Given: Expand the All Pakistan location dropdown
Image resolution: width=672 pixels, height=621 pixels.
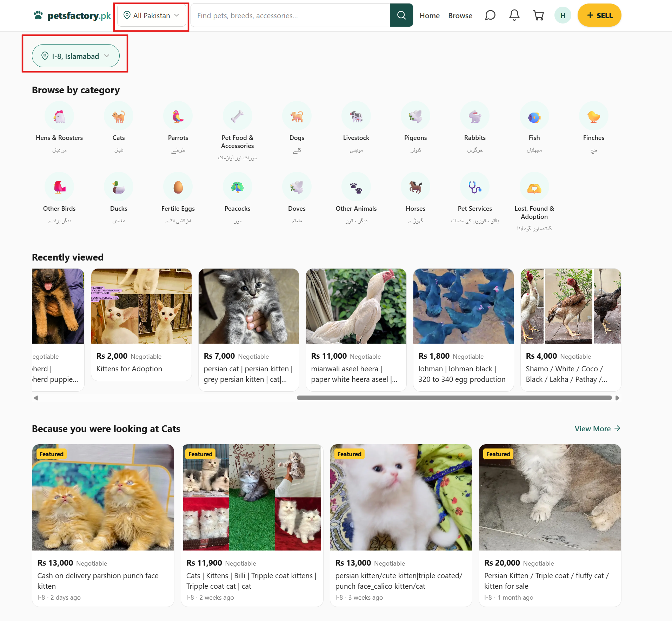Looking at the screenshot, I should click(152, 15).
